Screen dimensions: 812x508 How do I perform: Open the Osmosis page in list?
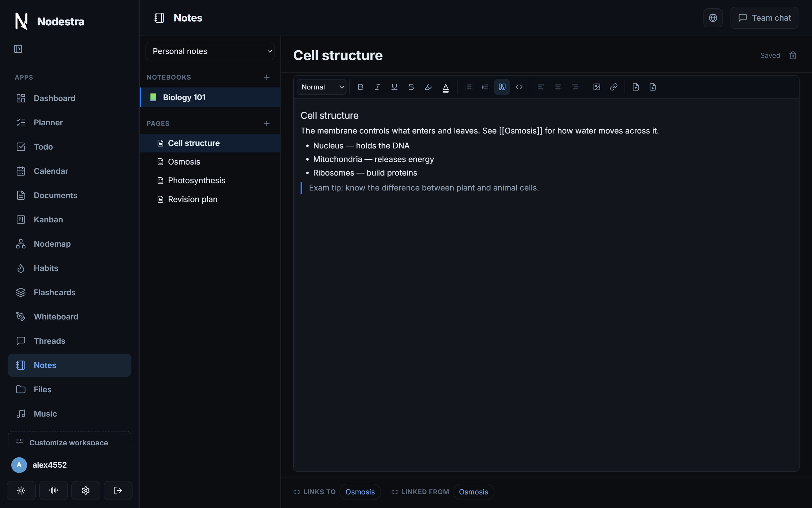(x=210, y=162)
